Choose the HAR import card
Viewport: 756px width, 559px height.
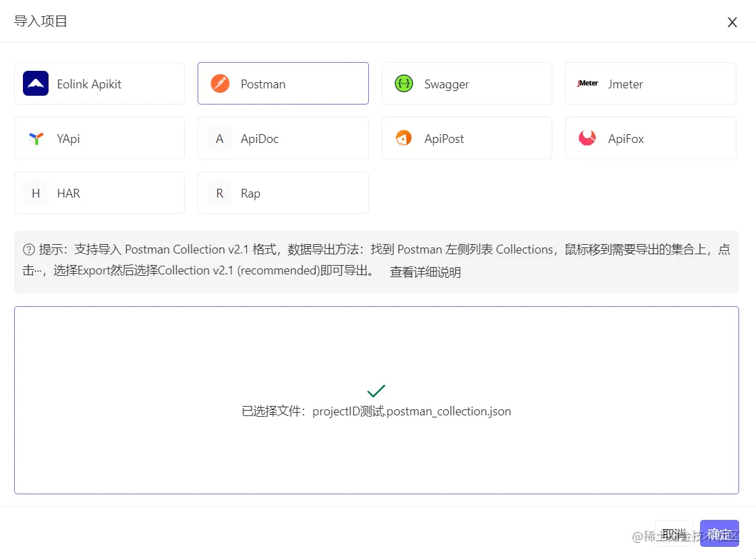coord(99,193)
